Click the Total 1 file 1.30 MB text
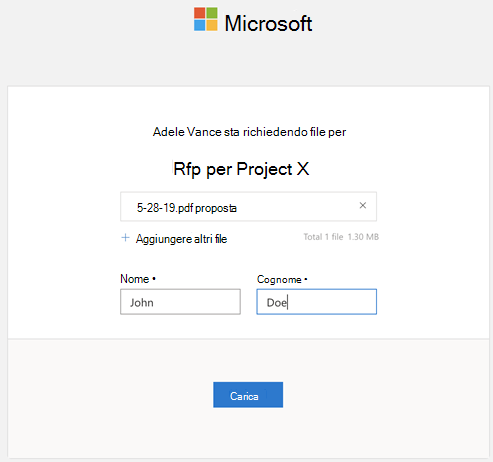Screen dimensions: 493x462 341,237
